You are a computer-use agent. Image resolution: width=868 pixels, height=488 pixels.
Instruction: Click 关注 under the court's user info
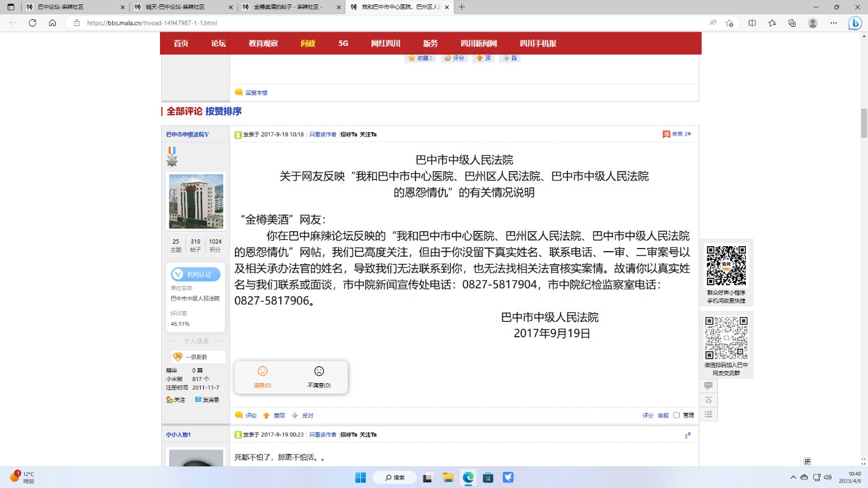176,400
